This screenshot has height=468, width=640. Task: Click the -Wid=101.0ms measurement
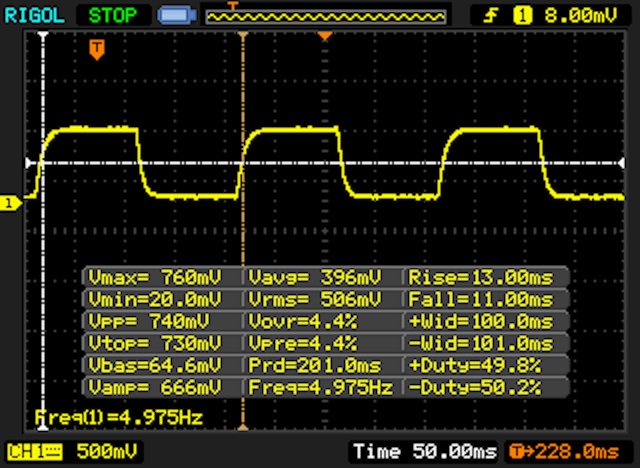tap(481, 343)
